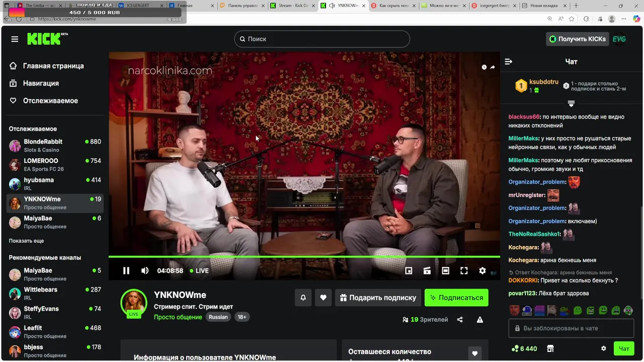Click the watch later clock icon on video

[x=484, y=67]
